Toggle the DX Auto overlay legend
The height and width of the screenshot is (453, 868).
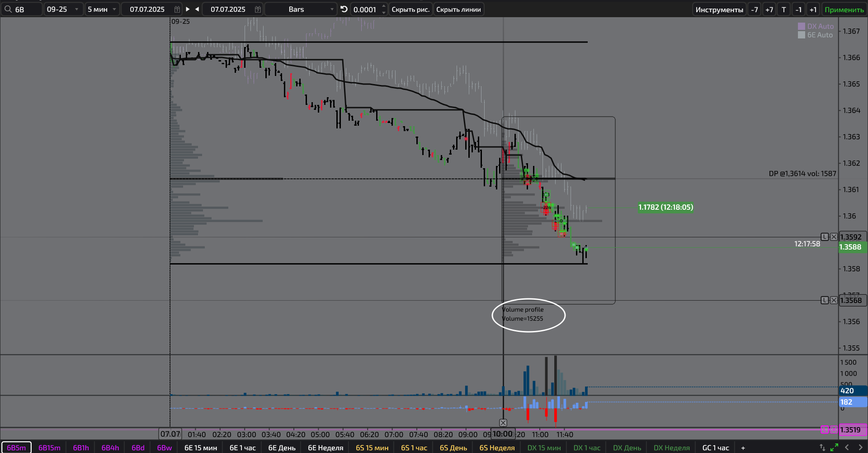816,26
